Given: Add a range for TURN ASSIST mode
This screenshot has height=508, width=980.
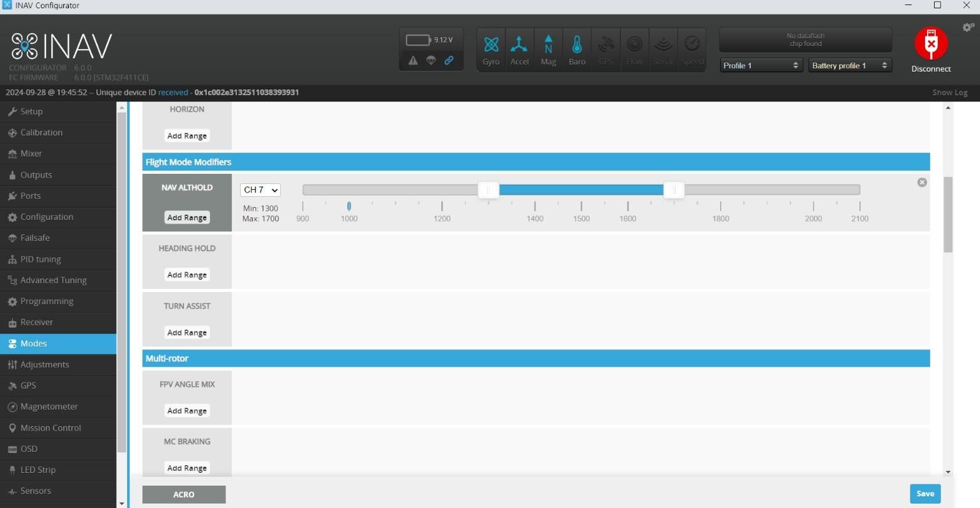Looking at the screenshot, I should (x=186, y=332).
